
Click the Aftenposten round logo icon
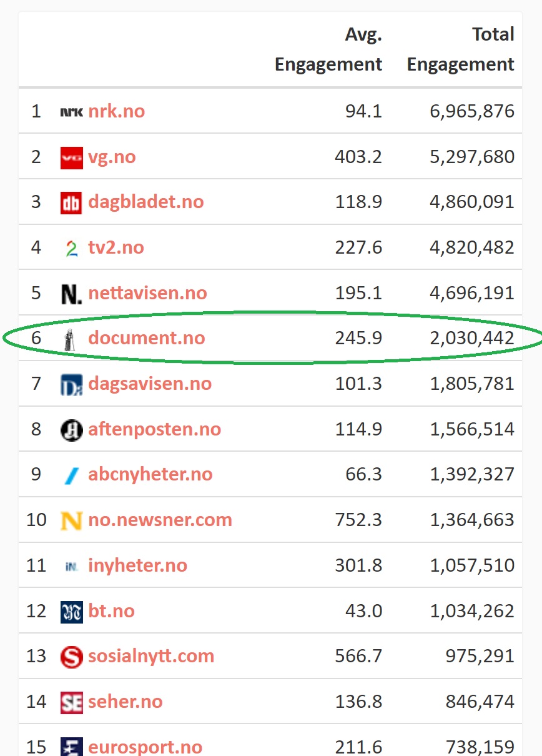point(71,430)
